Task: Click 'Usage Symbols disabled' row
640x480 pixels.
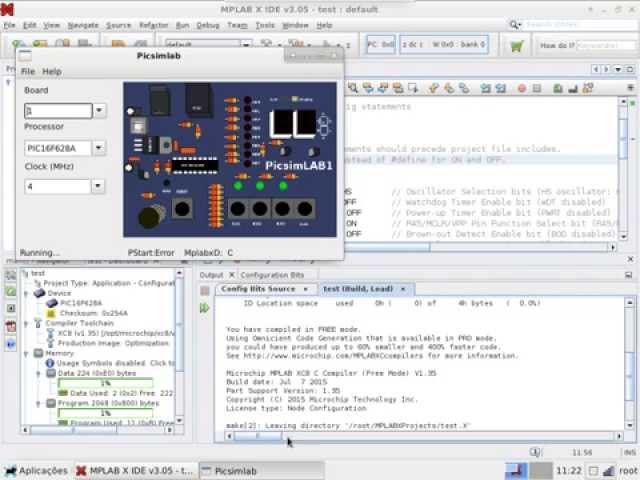Action: point(116,363)
